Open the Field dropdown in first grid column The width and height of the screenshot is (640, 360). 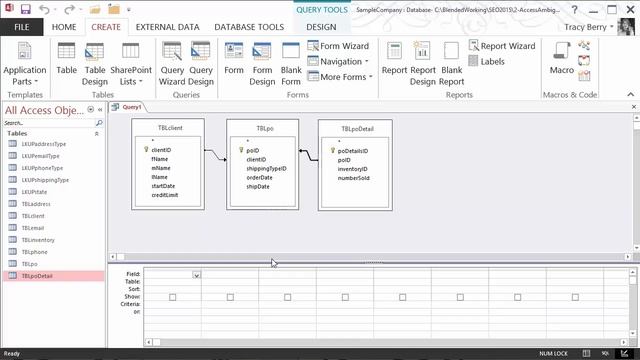point(196,275)
